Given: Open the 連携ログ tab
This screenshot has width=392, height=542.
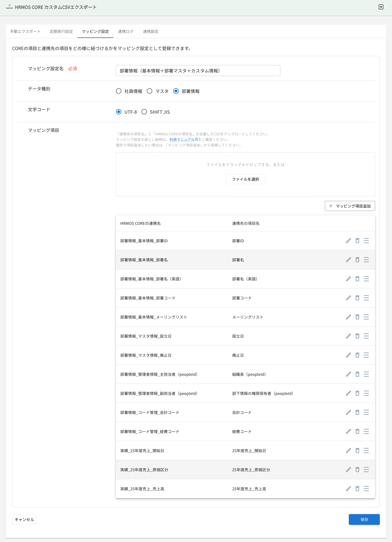Looking at the screenshot, I should click(125, 31).
